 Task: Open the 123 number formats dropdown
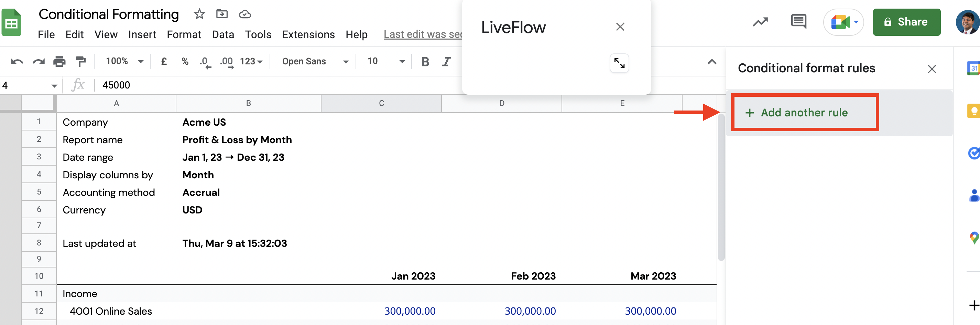click(x=251, y=61)
